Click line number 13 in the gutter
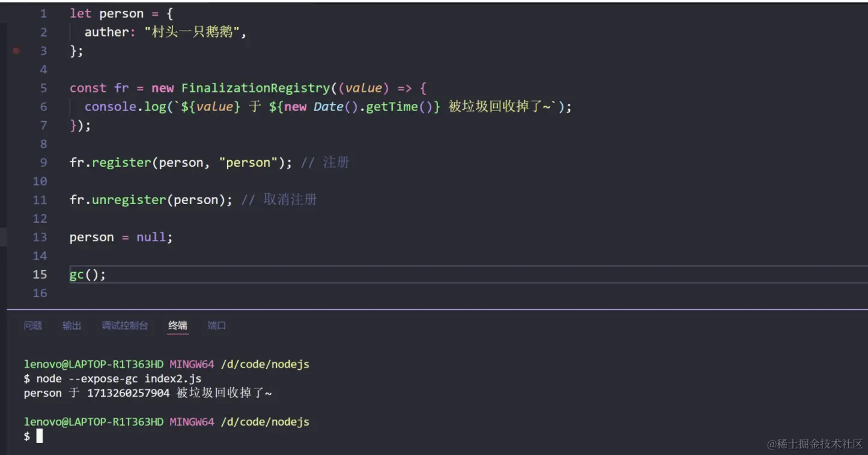The width and height of the screenshot is (868, 455). pos(40,237)
